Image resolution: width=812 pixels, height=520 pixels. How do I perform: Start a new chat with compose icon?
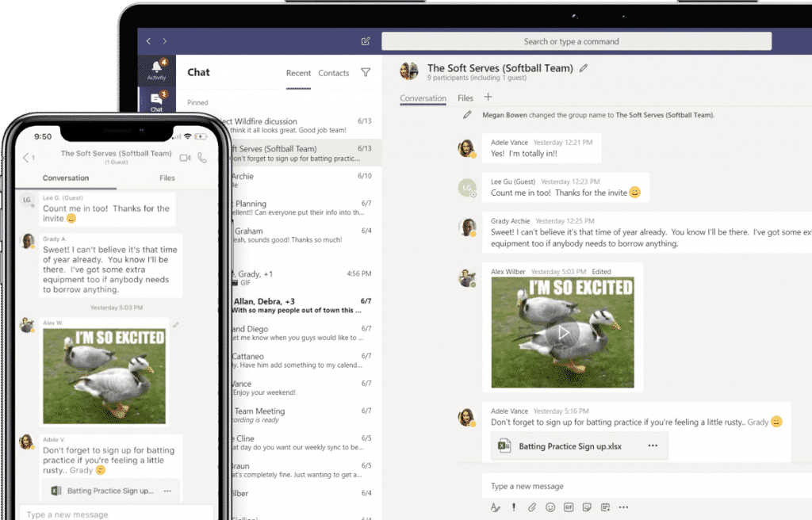coord(365,41)
